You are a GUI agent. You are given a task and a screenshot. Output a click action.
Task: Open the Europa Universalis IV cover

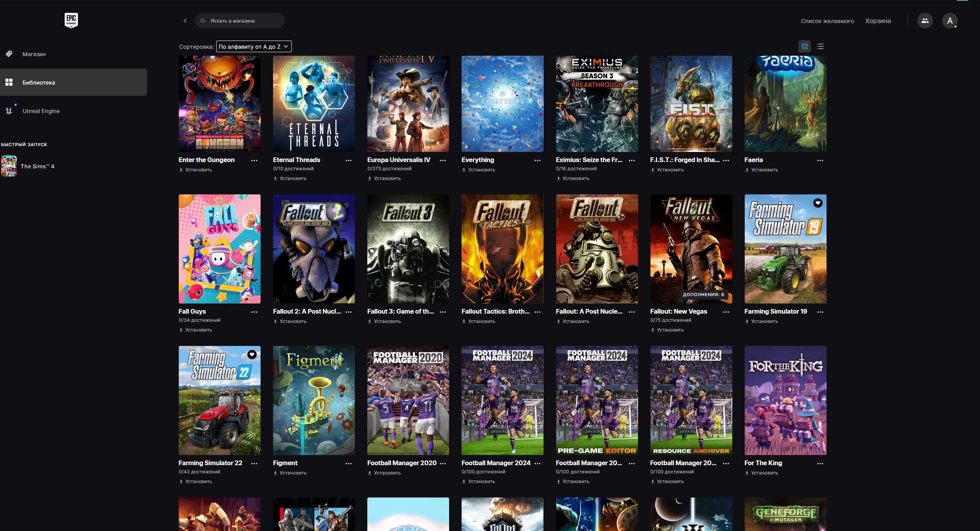408,104
